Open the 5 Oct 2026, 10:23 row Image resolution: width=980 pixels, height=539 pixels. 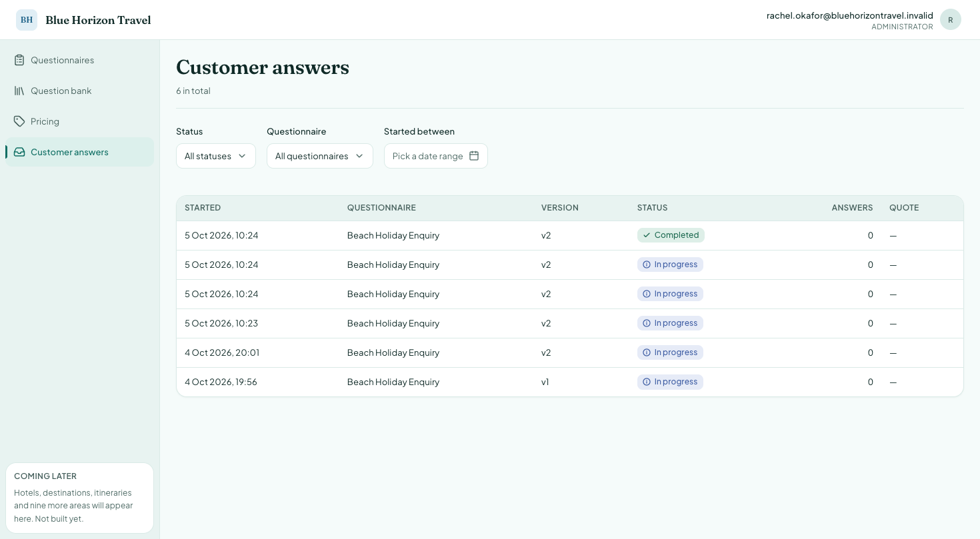pyautogui.click(x=570, y=323)
